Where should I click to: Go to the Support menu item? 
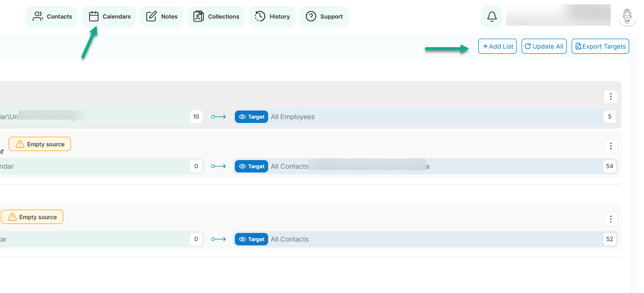324,16
